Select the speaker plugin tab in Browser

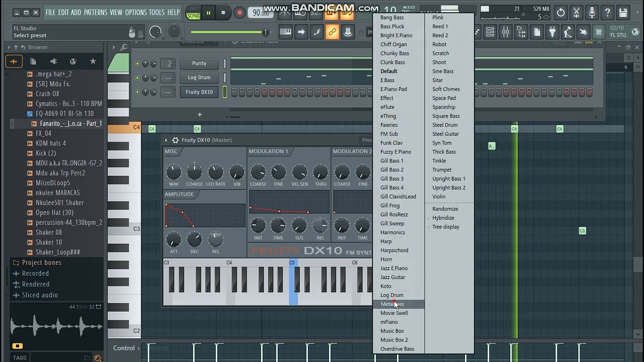click(x=53, y=61)
